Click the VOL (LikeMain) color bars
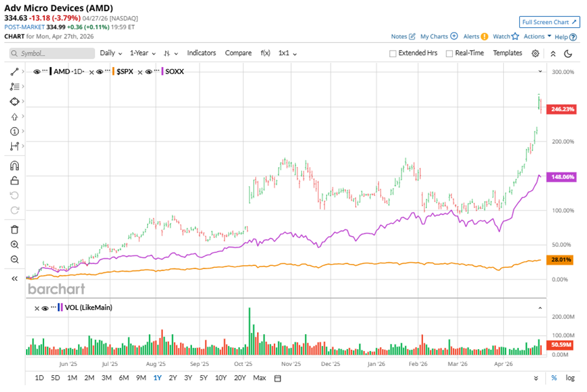This screenshot has width=587, height=392. point(61,308)
